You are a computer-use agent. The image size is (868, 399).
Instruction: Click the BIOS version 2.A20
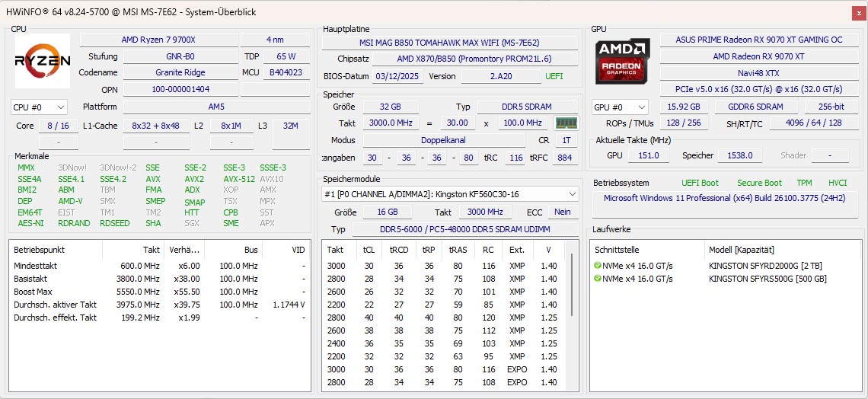[x=501, y=76]
